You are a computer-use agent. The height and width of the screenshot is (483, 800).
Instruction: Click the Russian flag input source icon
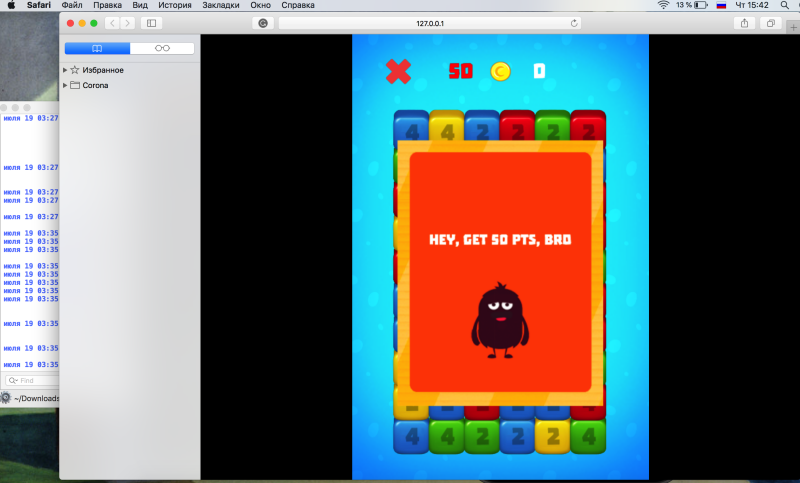[x=721, y=5]
